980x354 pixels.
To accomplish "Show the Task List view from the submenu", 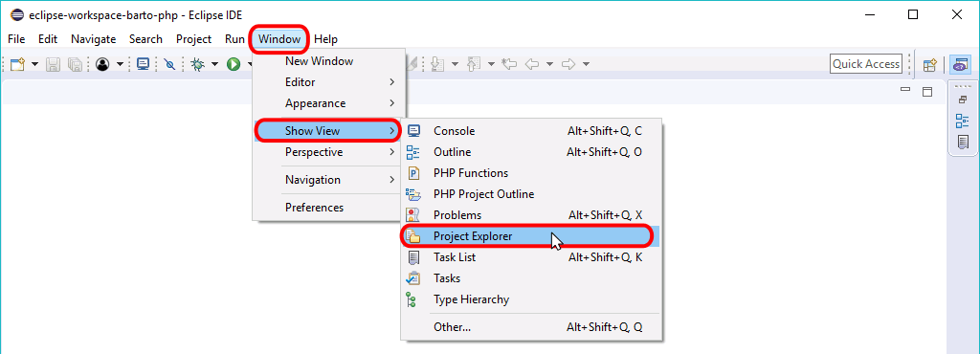I will [531, 257].
